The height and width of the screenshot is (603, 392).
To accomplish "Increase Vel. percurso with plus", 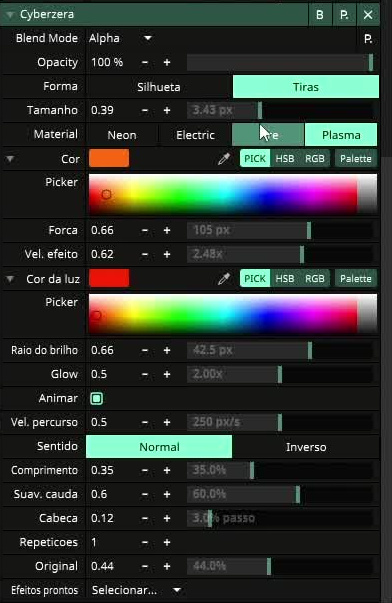I will tap(167, 422).
